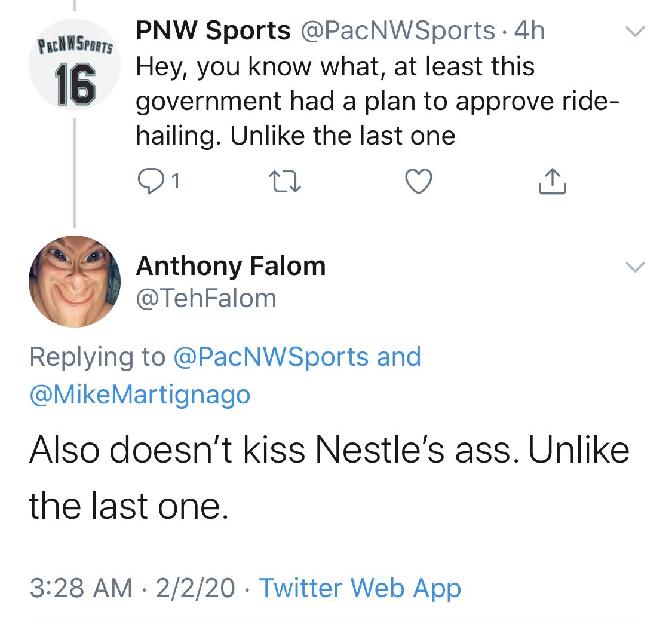672x633 pixels.
Task: Expand options chevron on PNW Sports tweet
Action: coord(634,31)
